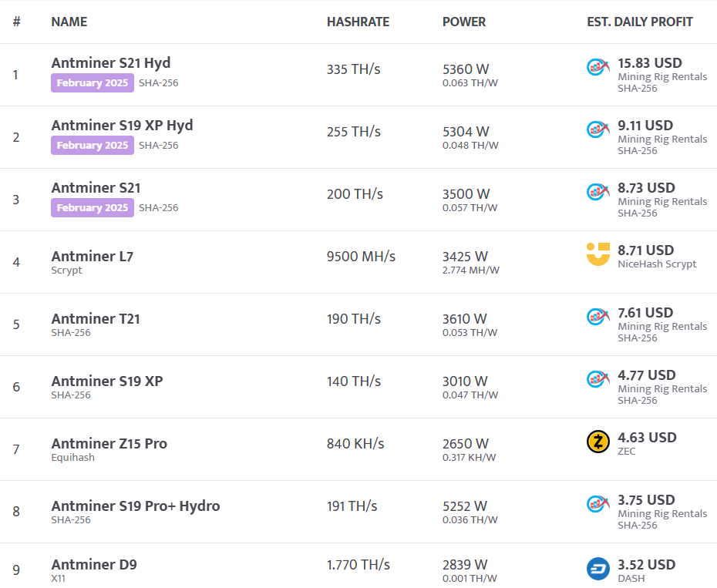
Task: Click Mining Rig Rentals icon for S19 Pro+ Hydro
Action: (598, 504)
